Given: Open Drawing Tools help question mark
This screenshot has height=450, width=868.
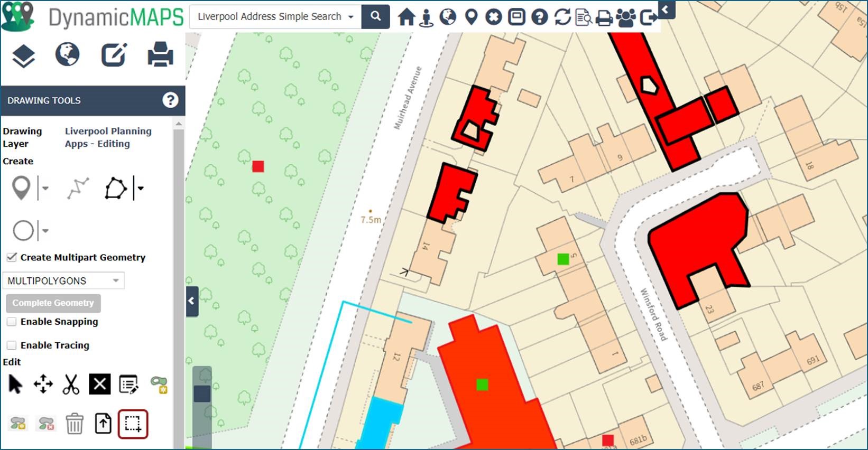Looking at the screenshot, I should click(x=170, y=100).
